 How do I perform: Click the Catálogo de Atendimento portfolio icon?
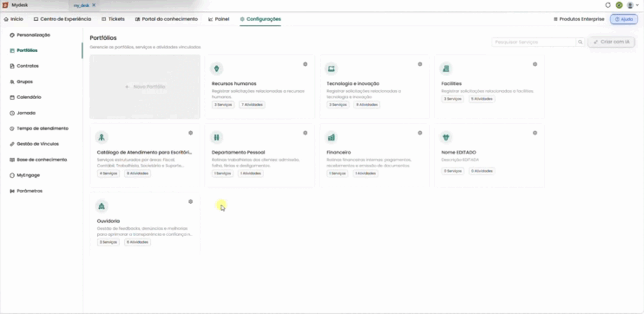click(102, 137)
